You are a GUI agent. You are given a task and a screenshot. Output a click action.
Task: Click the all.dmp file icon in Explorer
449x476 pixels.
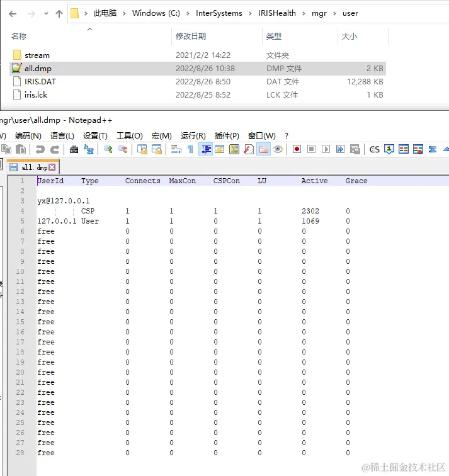coord(17,68)
